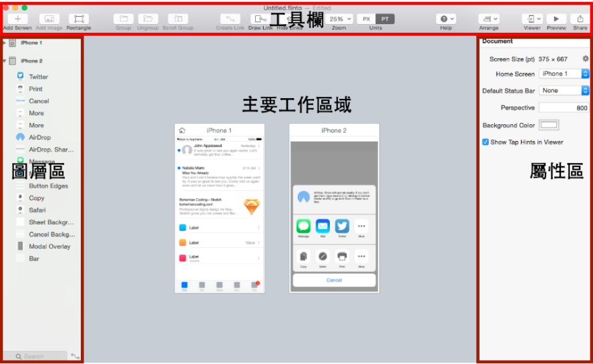Click the Copy icon in iPhone 2

click(x=303, y=256)
